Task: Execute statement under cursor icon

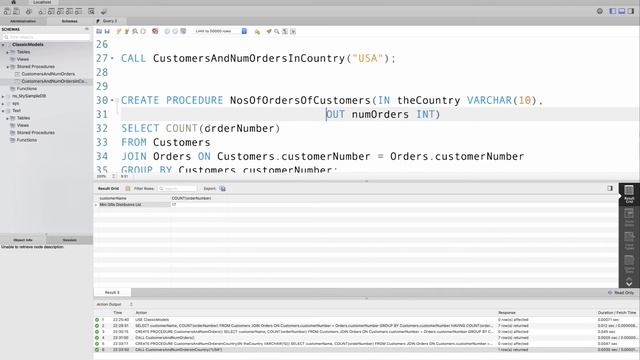Action: tap(127, 31)
